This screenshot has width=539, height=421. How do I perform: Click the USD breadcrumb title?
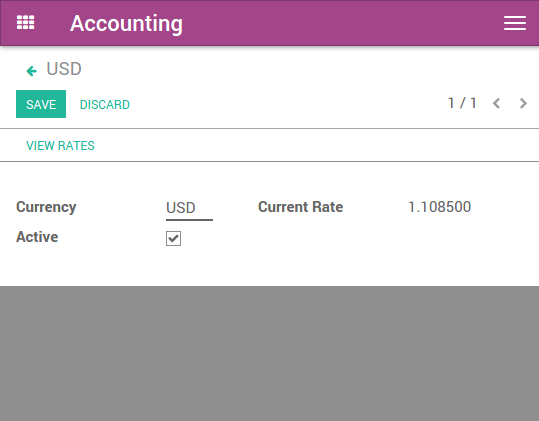64,69
